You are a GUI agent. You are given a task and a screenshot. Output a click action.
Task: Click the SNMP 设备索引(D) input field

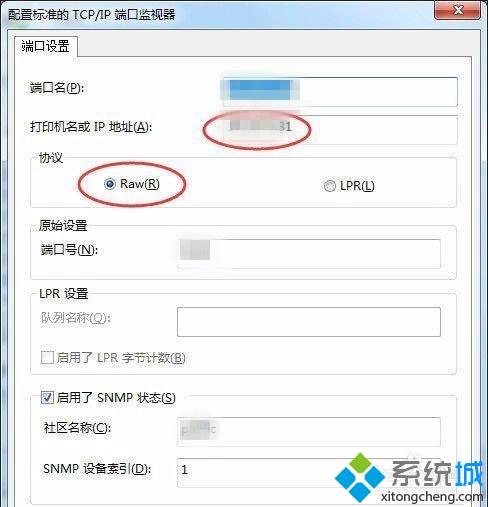pyautogui.click(x=309, y=473)
